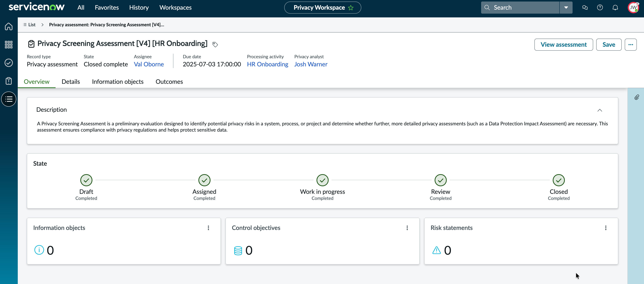Open the History menu
The width and height of the screenshot is (644, 284).
click(x=139, y=8)
